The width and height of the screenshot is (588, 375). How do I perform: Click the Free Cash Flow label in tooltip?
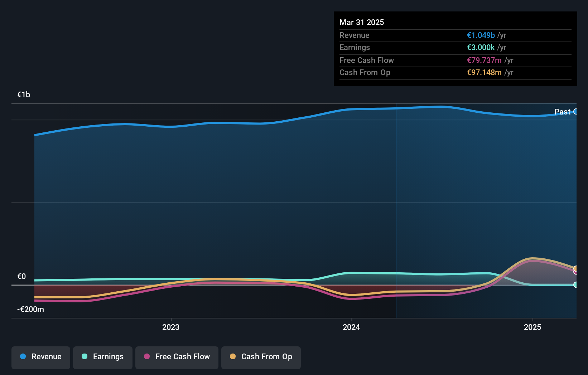tap(367, 60)
